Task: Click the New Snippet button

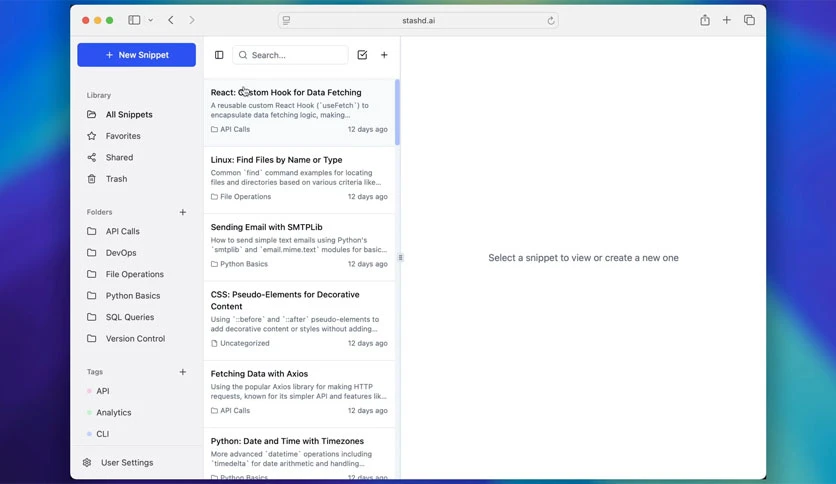Action: click(136, 55)
